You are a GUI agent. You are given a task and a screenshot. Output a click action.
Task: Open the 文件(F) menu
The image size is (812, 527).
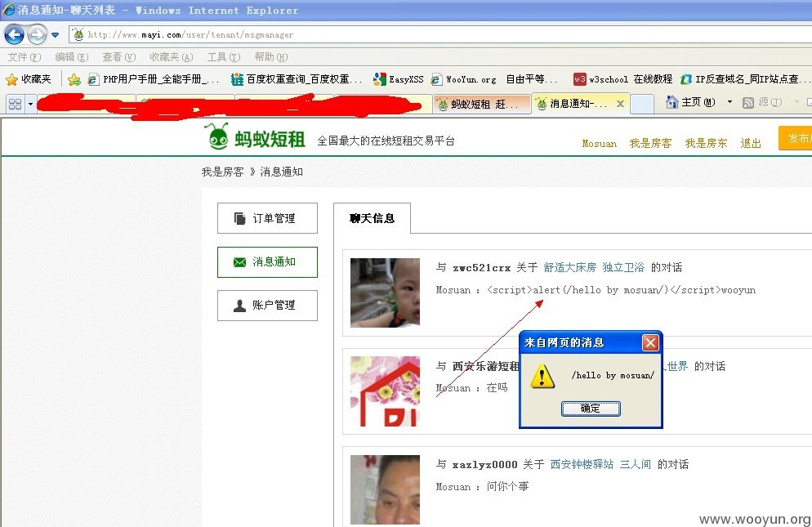(x=25, y=57)
